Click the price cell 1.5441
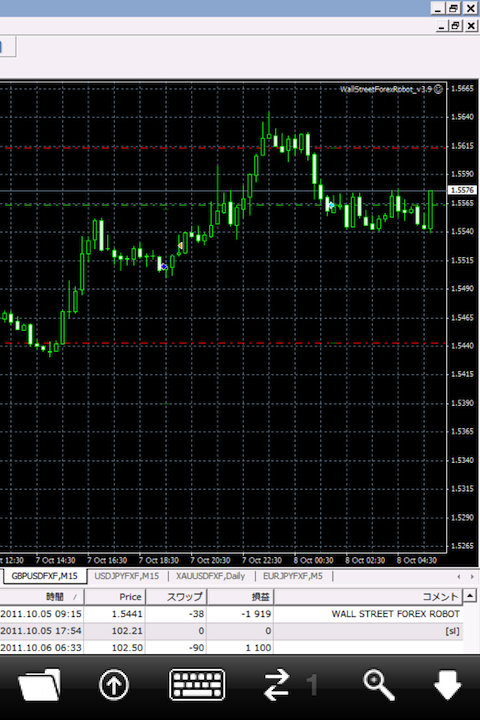 click(127, 614)
